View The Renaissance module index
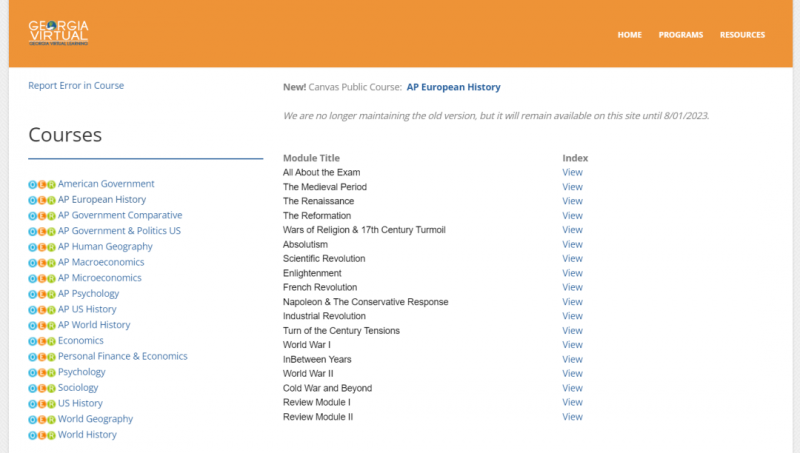 pos(572,201)
